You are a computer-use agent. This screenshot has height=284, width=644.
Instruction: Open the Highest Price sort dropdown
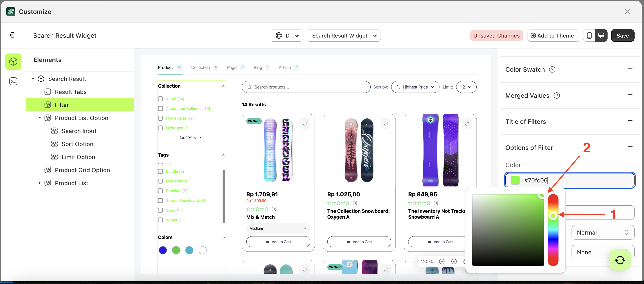point(415,87)
